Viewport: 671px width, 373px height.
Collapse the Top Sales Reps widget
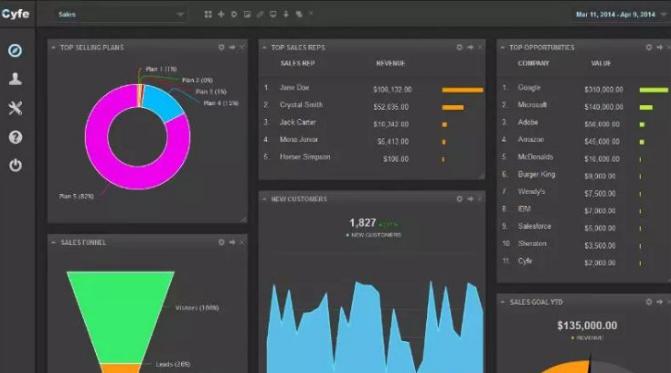click(264, 47)
